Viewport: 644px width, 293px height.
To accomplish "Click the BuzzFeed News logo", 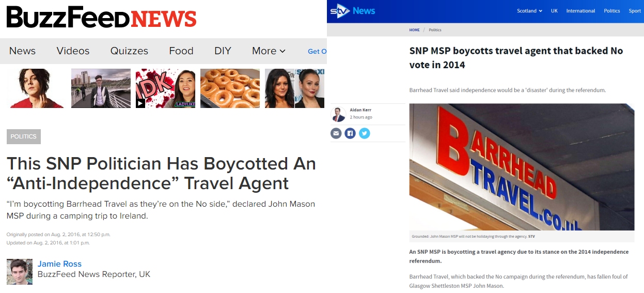I will [x=102, y=18].
